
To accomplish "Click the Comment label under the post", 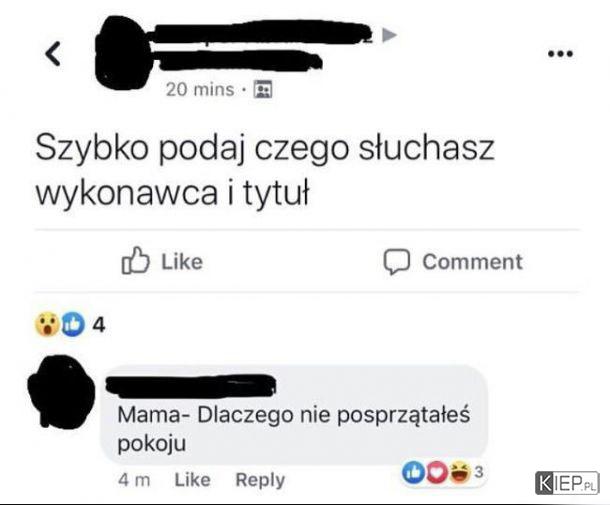I will [472, 261].
